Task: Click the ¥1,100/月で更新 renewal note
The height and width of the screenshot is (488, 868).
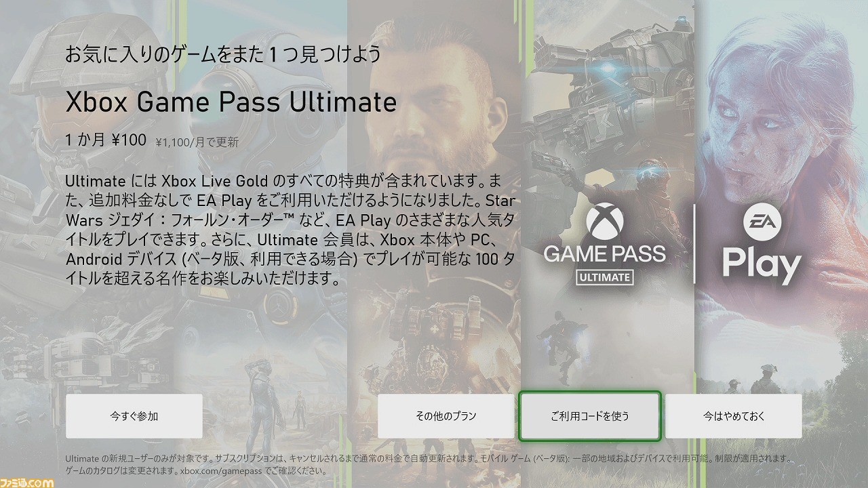Action: [197, 142]
